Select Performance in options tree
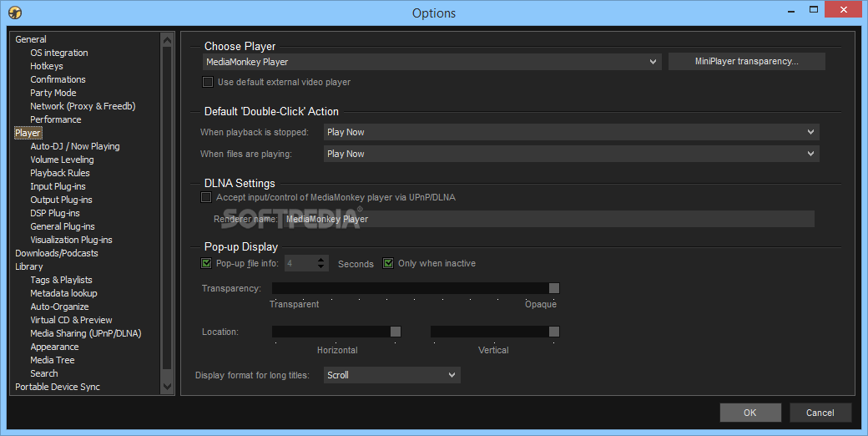The height and width of the screenshot is (436, 868). click(x=56, y=119)
